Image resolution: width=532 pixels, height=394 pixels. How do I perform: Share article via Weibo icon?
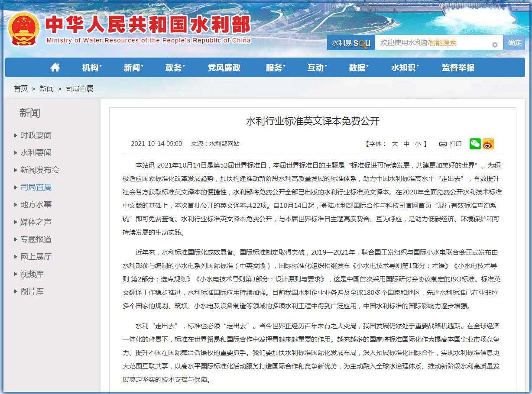click(x=488, y=144)
